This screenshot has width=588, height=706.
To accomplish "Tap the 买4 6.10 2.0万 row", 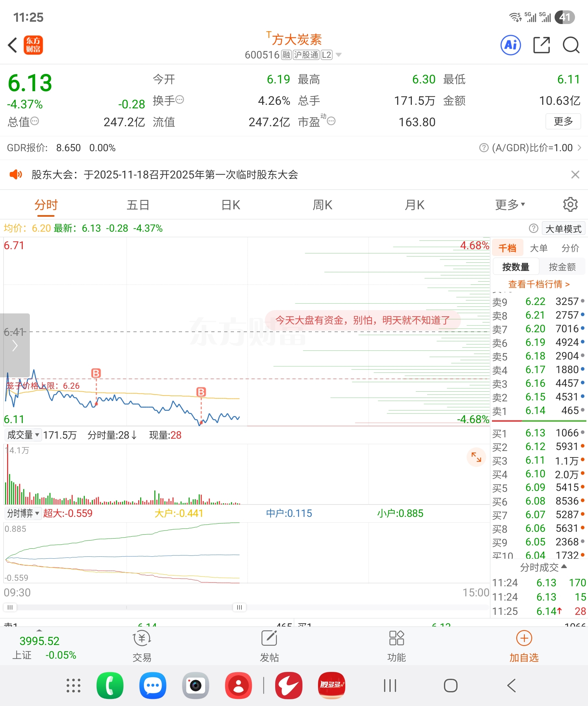I will point(539,474).
